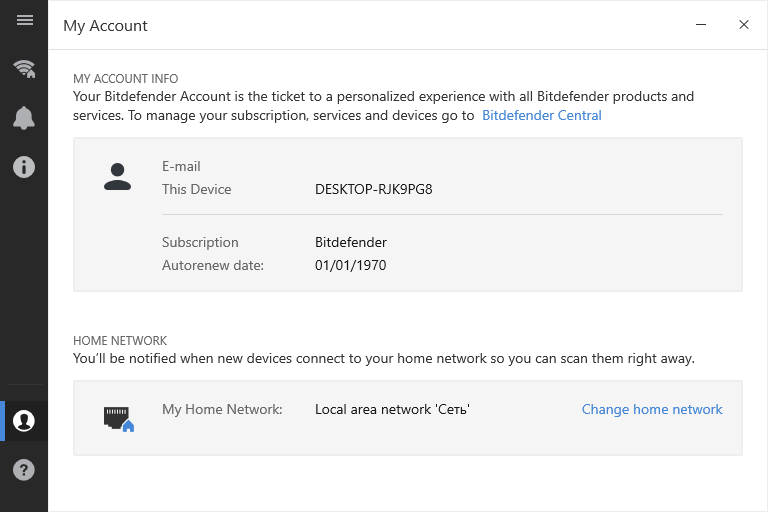
Task: Click the user avatar icon beside E-mail
Action: pos(118,177)
